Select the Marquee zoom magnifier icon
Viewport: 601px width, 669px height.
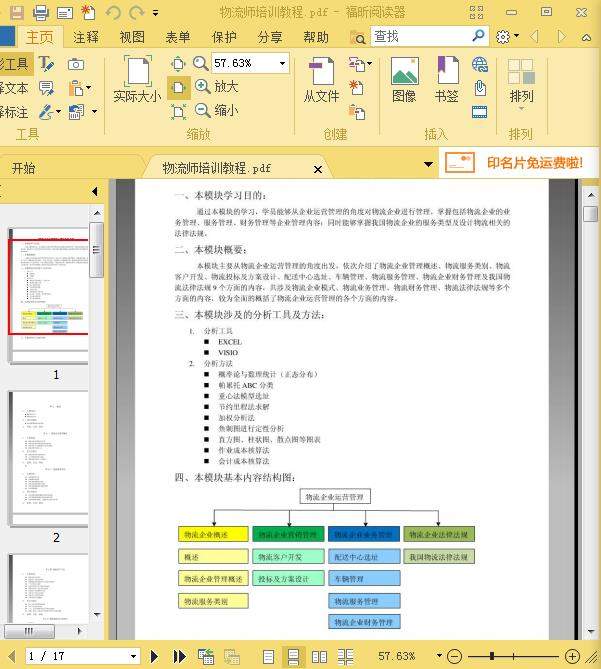[x=200, y=64]
